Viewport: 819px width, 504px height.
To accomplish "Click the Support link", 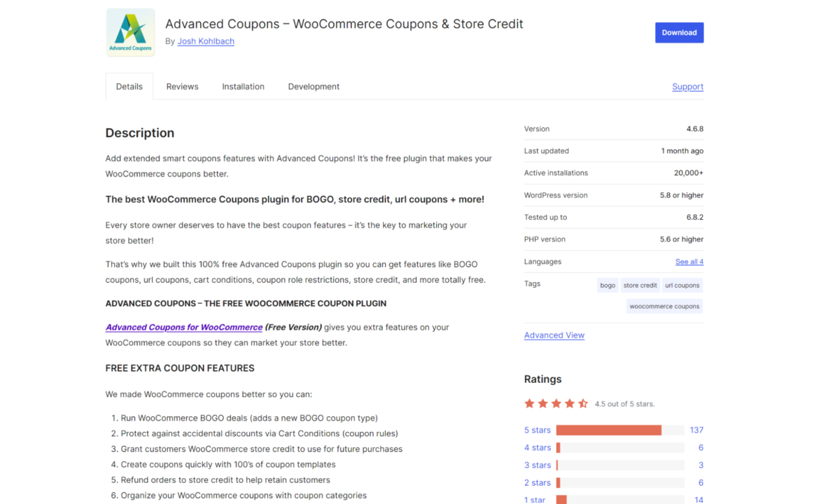I will 687,87.
